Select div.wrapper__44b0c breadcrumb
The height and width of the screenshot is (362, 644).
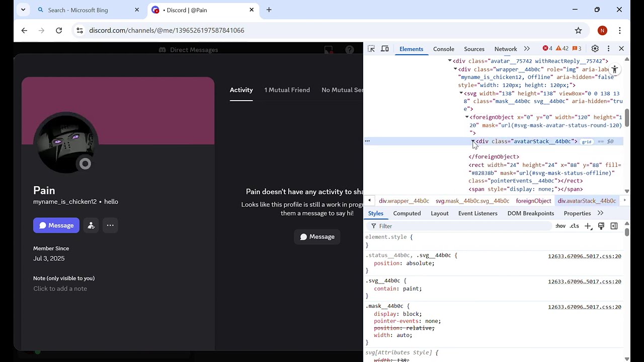pos(404,201)
